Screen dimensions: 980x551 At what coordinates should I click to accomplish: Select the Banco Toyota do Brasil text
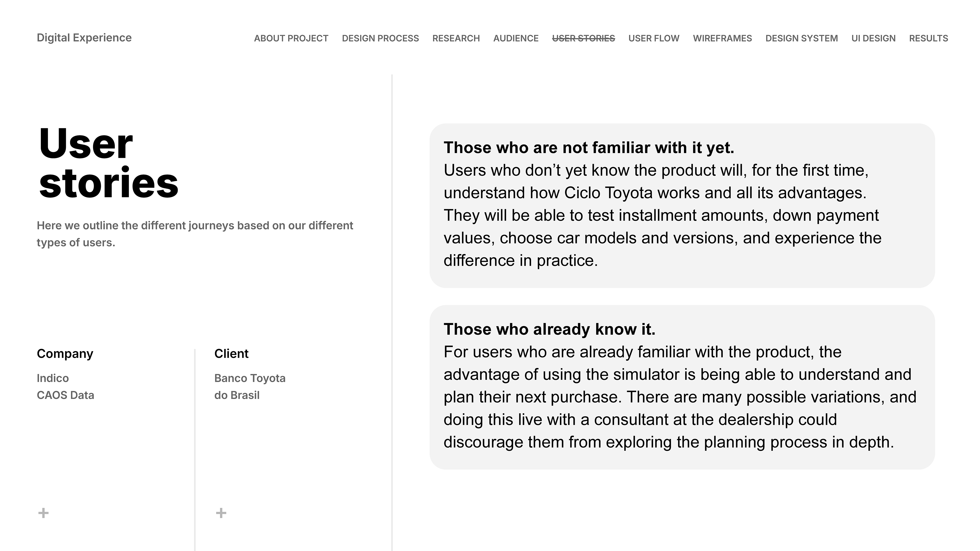point(250,387)
